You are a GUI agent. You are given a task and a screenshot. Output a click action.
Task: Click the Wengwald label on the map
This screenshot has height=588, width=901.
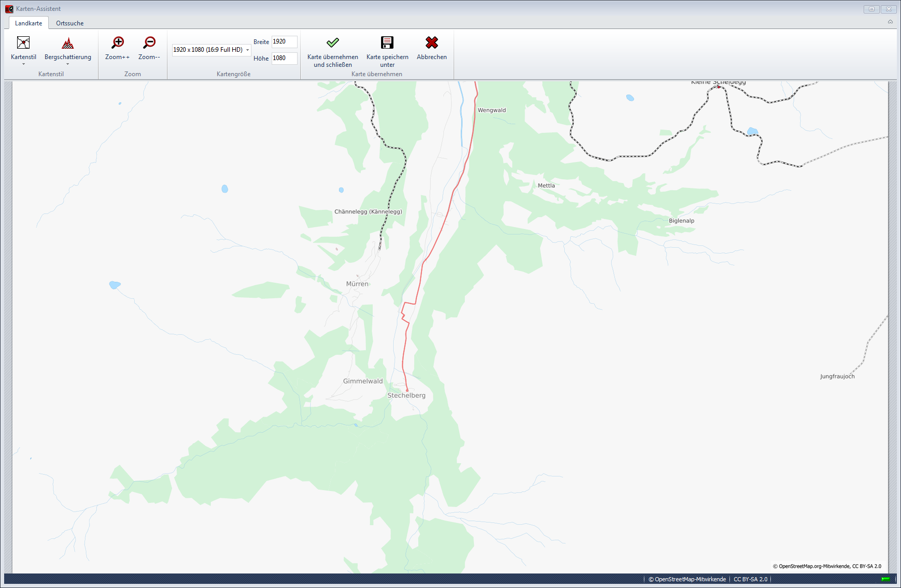pyautogui.click(x=491, y=110)
